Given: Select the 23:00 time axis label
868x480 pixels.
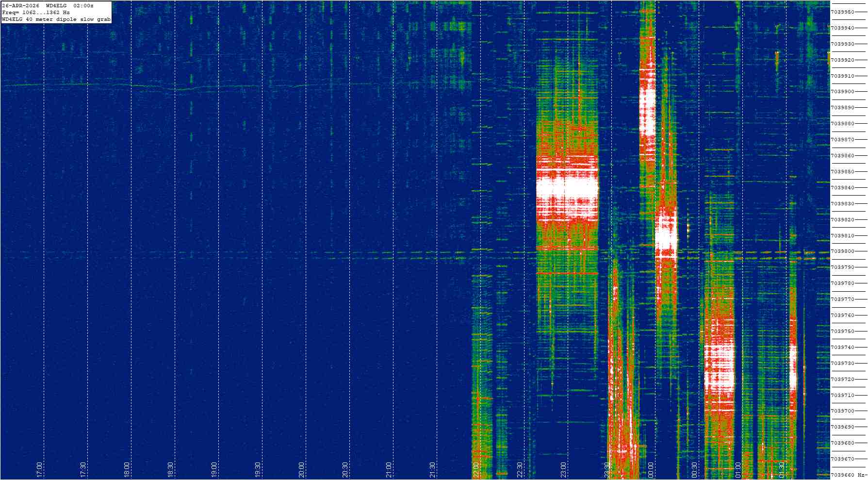Looking at the screenshot, I should tap(563, 470).
